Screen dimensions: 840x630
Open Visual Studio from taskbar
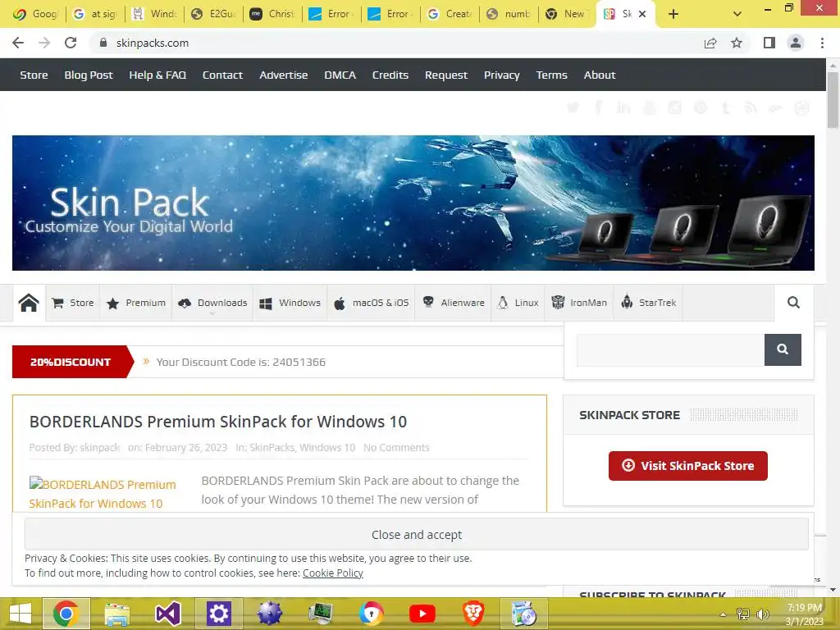(x=167, y=614)
